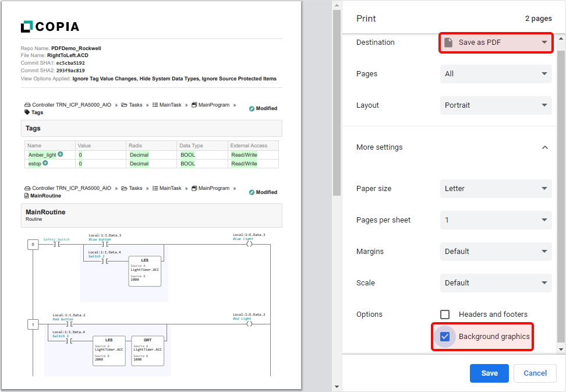Enable the Headers and footers checkbox
This screenshot has width=566, height=392.
click(x=445, y=315)
